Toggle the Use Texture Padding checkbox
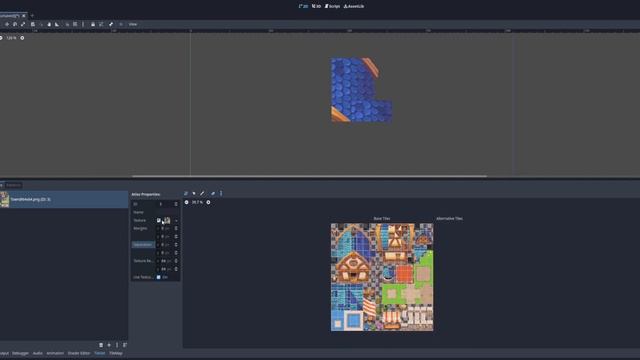 (159, 277)
